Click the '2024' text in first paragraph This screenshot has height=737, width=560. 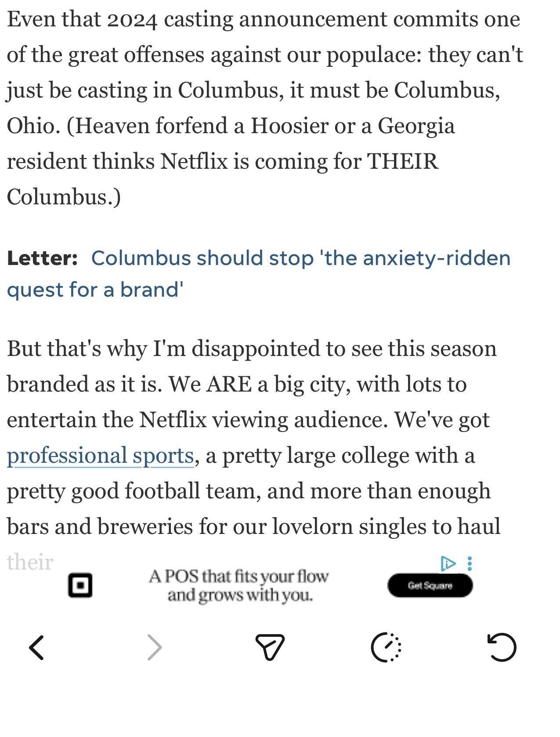(x=132, y=20)
